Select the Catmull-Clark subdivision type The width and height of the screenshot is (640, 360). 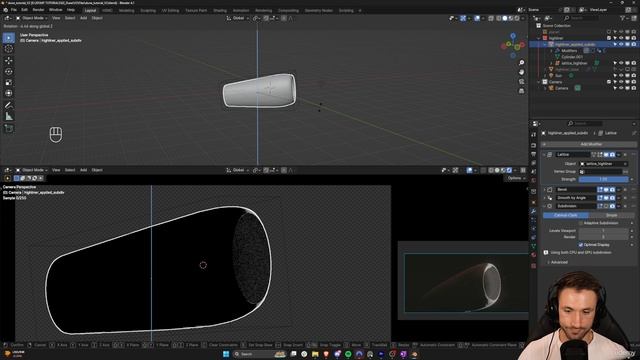[x=566, y=215]
